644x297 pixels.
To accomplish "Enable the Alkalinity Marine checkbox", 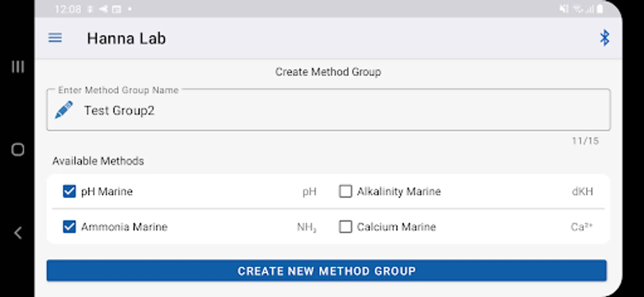I will coord(345,191).
